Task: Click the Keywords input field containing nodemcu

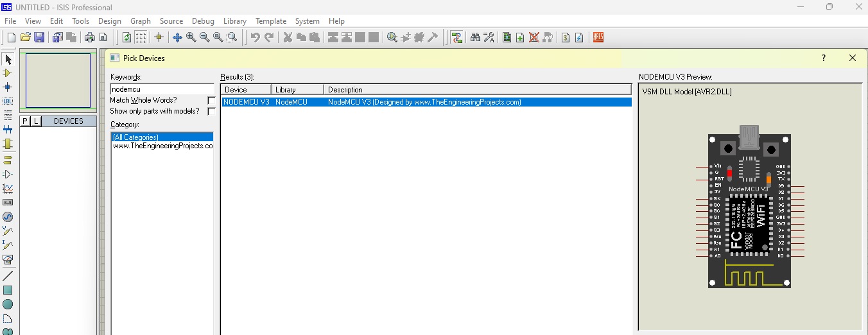Action: (162, 89)
